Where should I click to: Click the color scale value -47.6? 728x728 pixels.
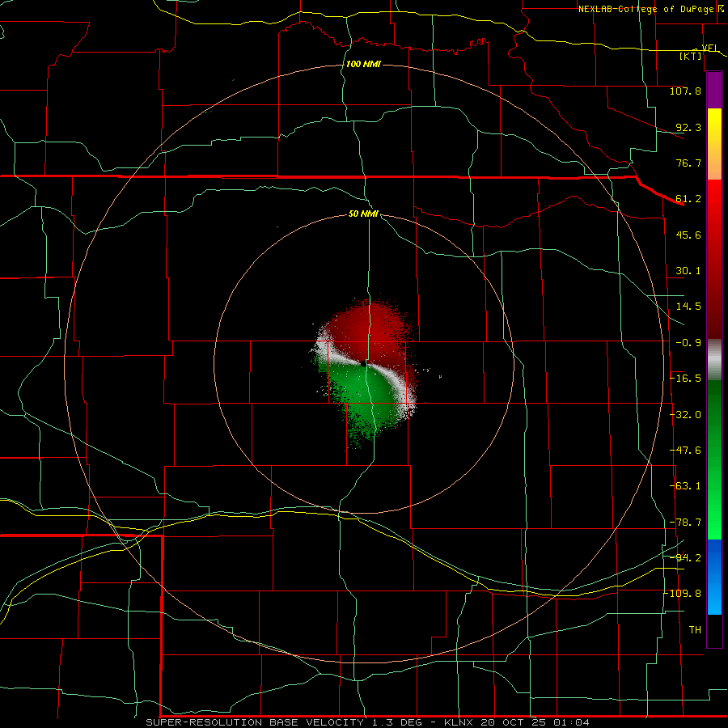coord(686,451)
